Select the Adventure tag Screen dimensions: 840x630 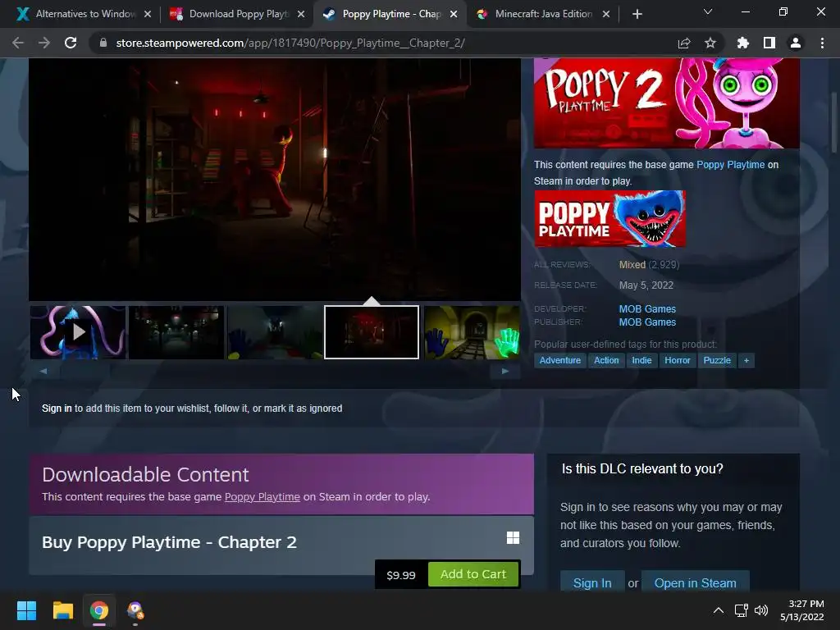click(x=559, y=361)
